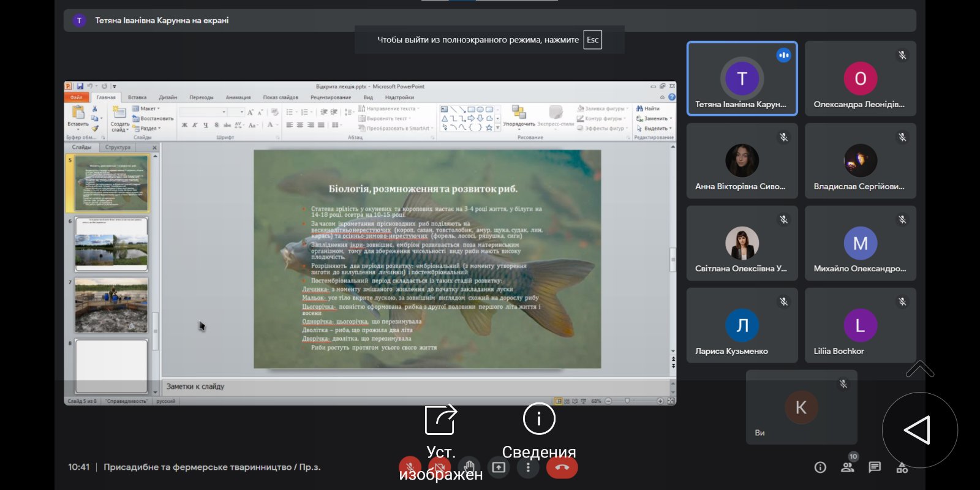Hang up with the red leave call button
Image resolution: width=980 pixels, height=490 pixels.
pos(562,467)
